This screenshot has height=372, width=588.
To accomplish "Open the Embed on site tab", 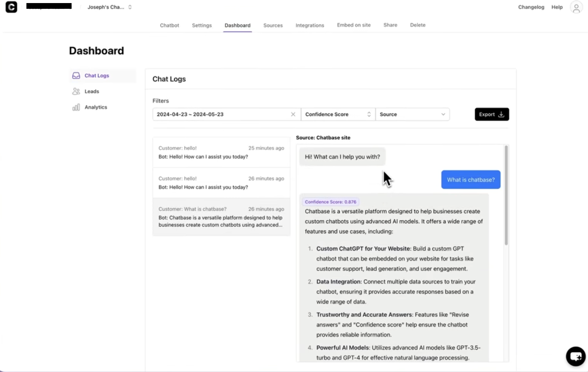I will 354,25.
